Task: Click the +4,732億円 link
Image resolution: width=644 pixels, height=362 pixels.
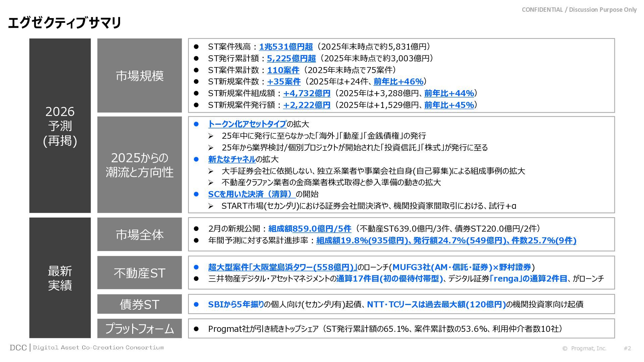Action: click(307, 93)
